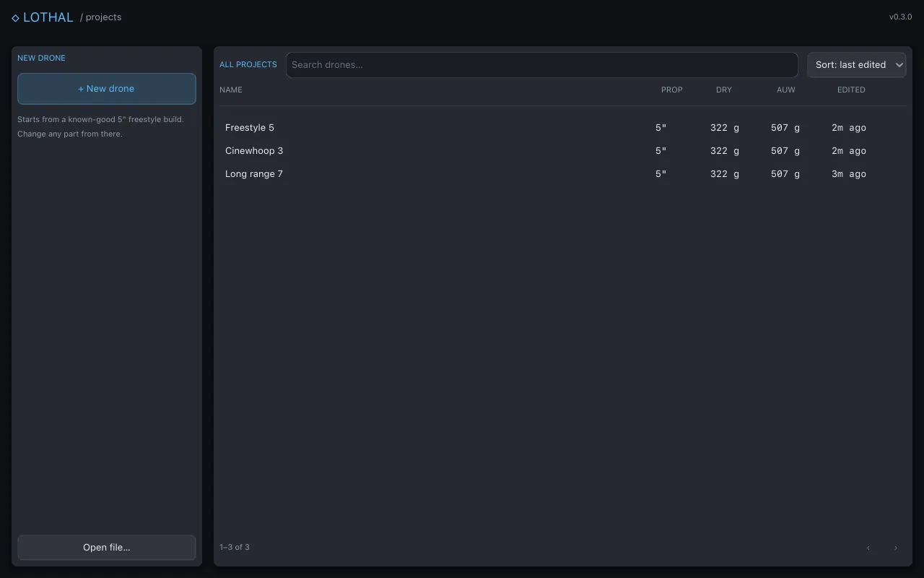Screen dimensions: 924x578
Task: Go to next page of projects
Action: click(896, 548)
